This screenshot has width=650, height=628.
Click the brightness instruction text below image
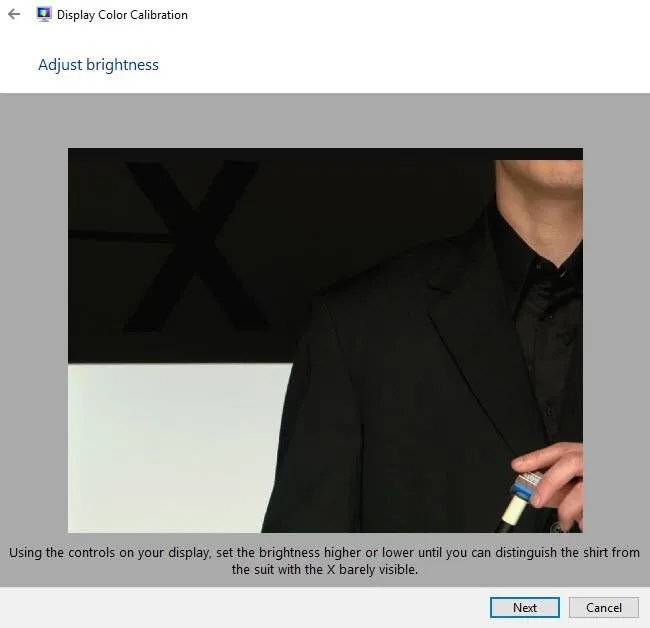324,560
